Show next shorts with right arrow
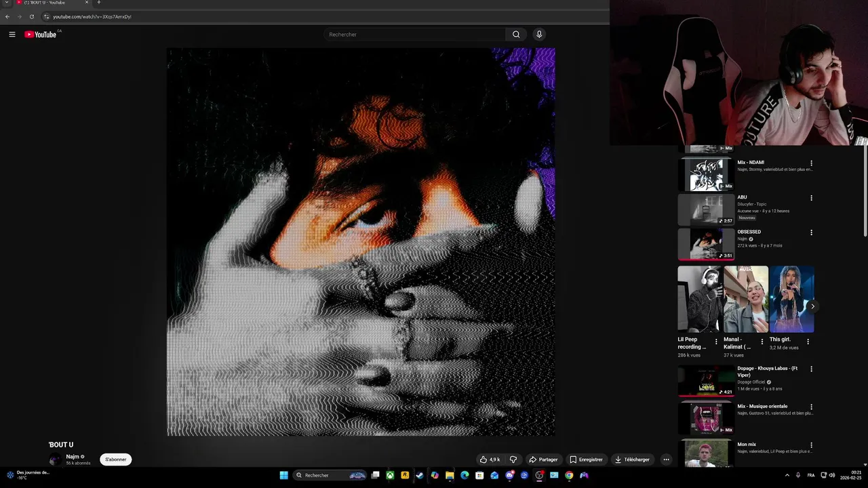The height and width of the screenshot is (488, 868). tap(812, 306)
